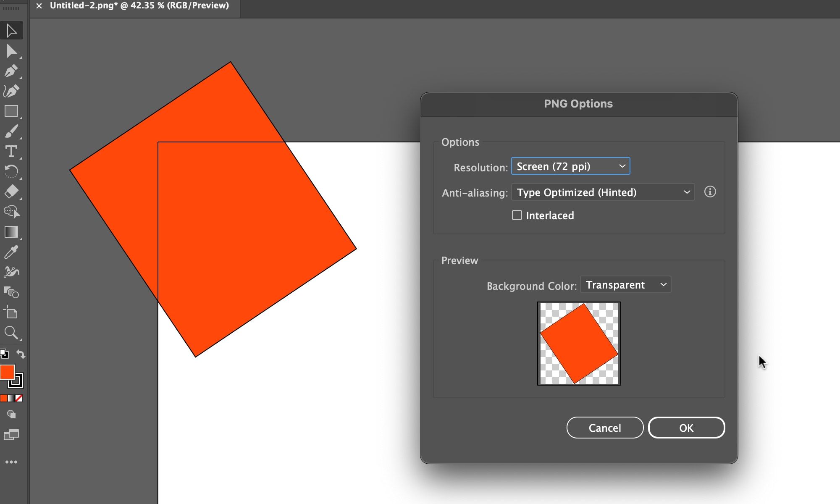This screenshot has width=840, height=504.
Task: Click the orange fill color swatch
Action: [x=7, y=372]
